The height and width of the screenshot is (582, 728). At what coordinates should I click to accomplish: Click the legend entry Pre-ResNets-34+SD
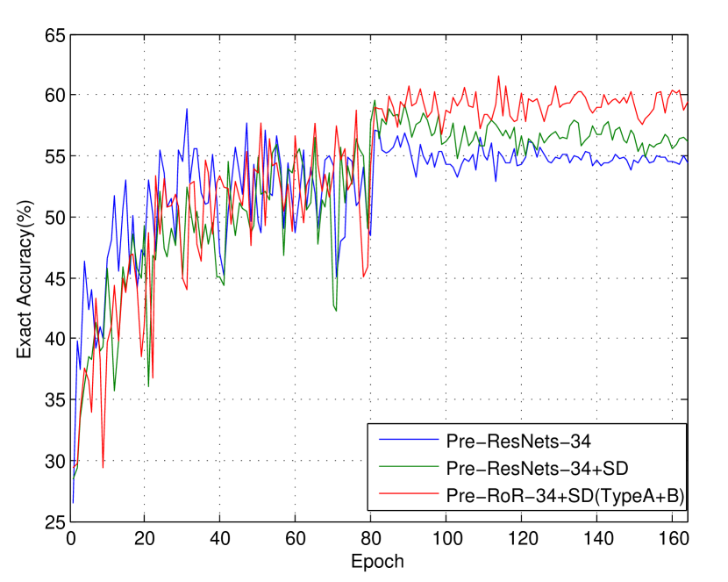(x=537, y=468)
